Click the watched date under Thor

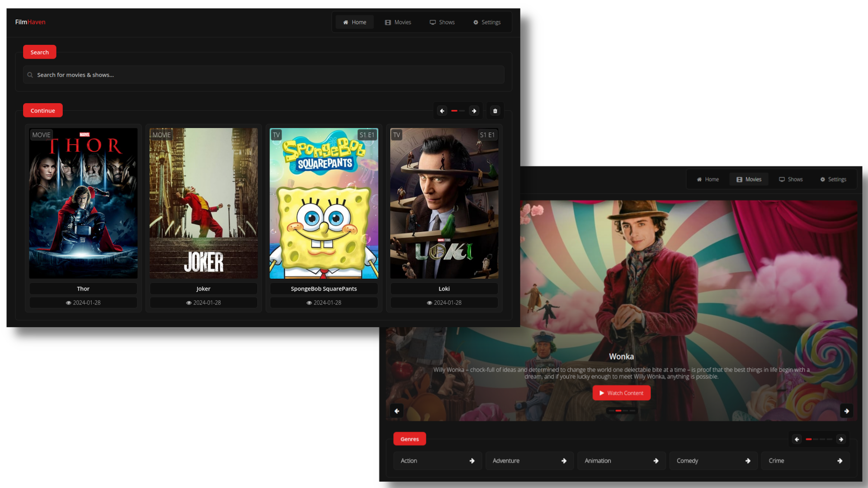pos(83,303)
